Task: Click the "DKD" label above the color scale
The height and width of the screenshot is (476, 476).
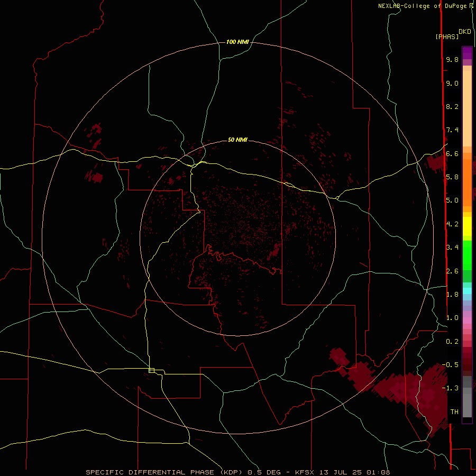Action: tap(465, 32)
